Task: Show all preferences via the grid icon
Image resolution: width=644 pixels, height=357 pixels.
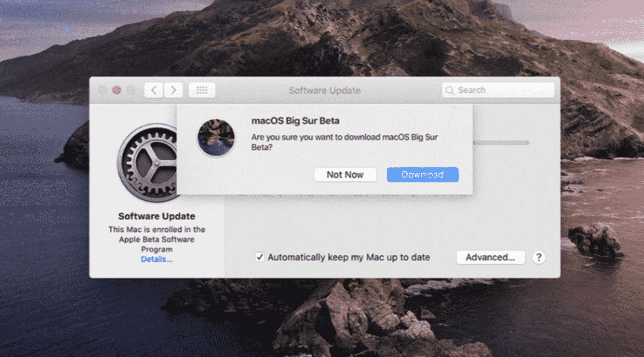Action: tap(202, 90)
